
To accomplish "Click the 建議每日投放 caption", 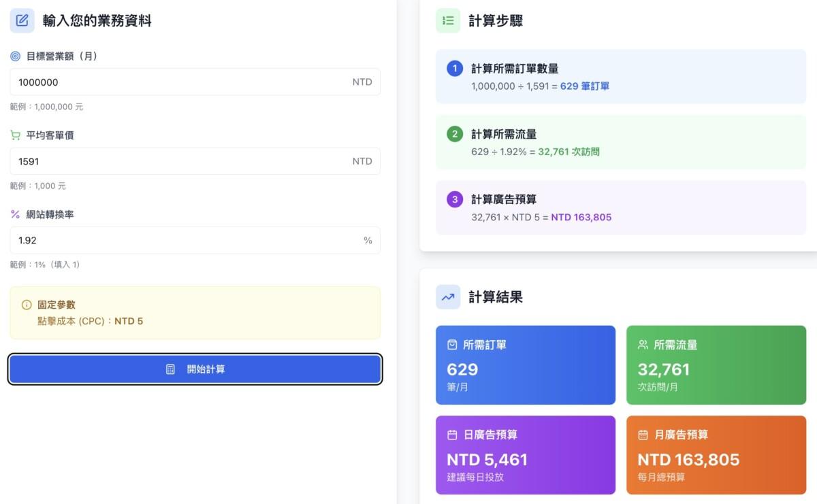I will coord(475,477).
